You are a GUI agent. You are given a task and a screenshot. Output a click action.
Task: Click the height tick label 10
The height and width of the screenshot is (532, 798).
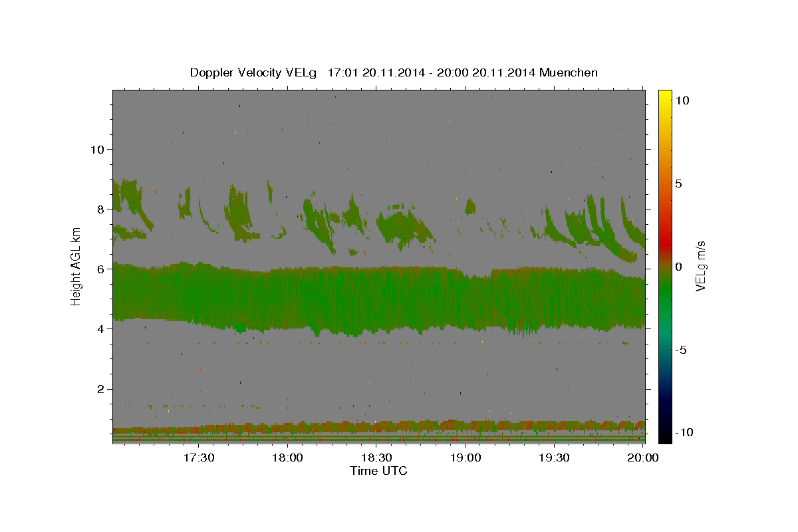point(97,149)
